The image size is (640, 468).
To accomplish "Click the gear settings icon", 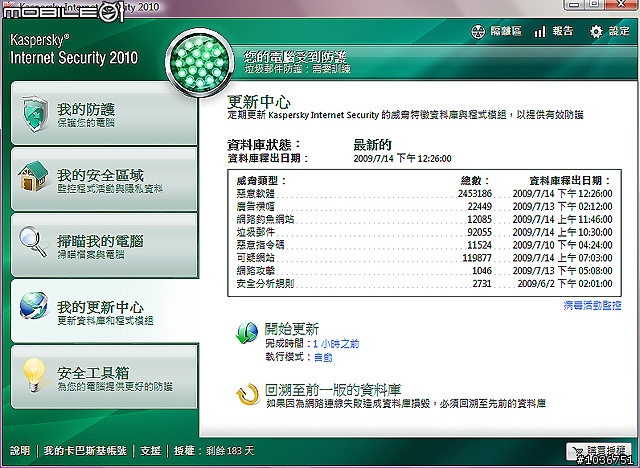I will (x=596, y=31).
